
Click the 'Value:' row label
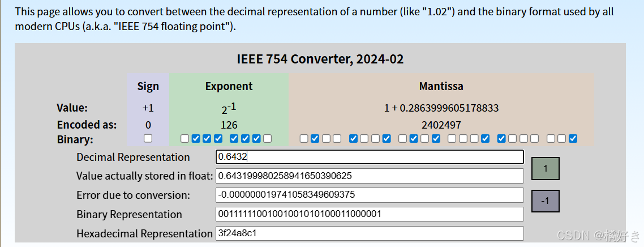coord(72,108)
